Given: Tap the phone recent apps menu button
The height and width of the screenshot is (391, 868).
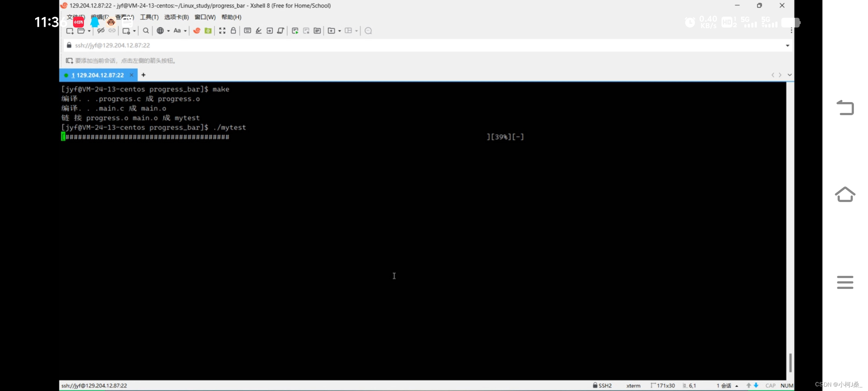Looking at the screenshot, I should (845, 282).
